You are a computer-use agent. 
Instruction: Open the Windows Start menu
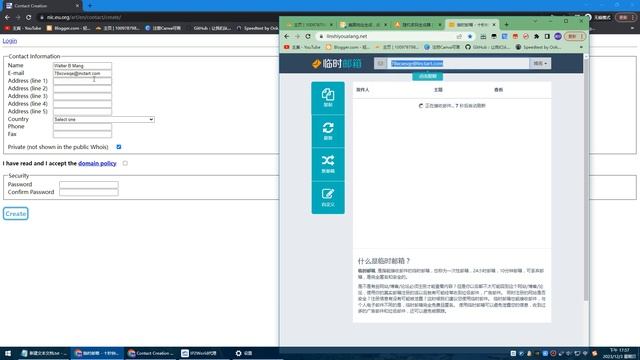coord(8,353)
